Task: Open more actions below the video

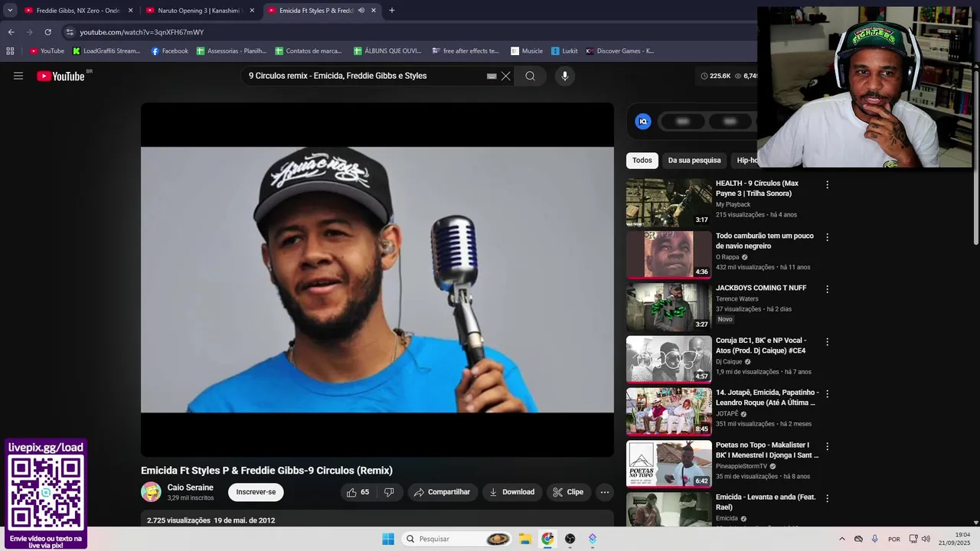Action: click(605, 492)
